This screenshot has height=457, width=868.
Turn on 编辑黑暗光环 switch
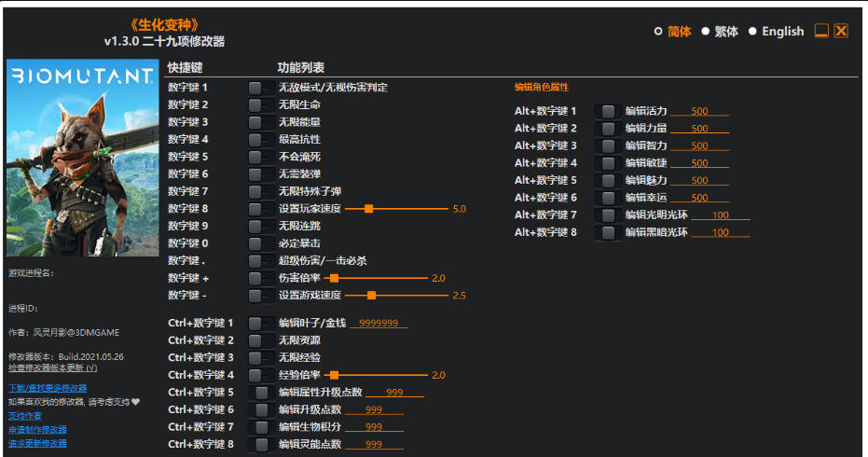(x=608, y=232)
